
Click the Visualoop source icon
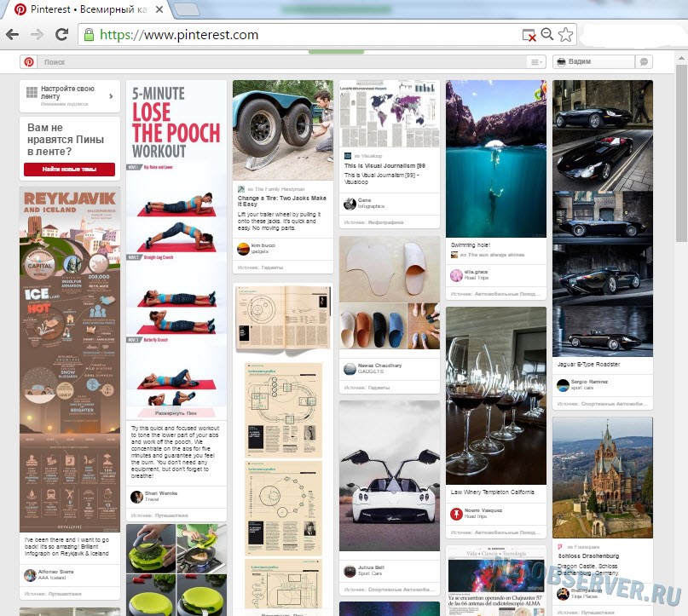click(x=348, y=156)
